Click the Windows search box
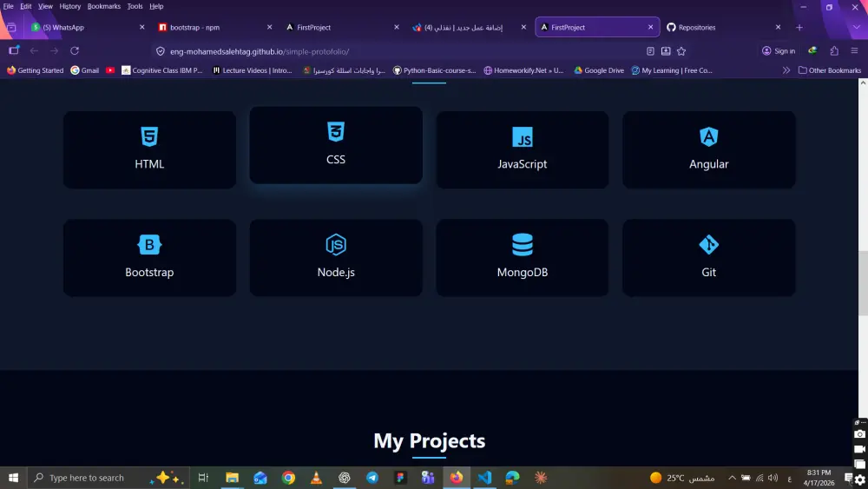The height and width of the screenshot is (489, 868). [x=108, y=478]
